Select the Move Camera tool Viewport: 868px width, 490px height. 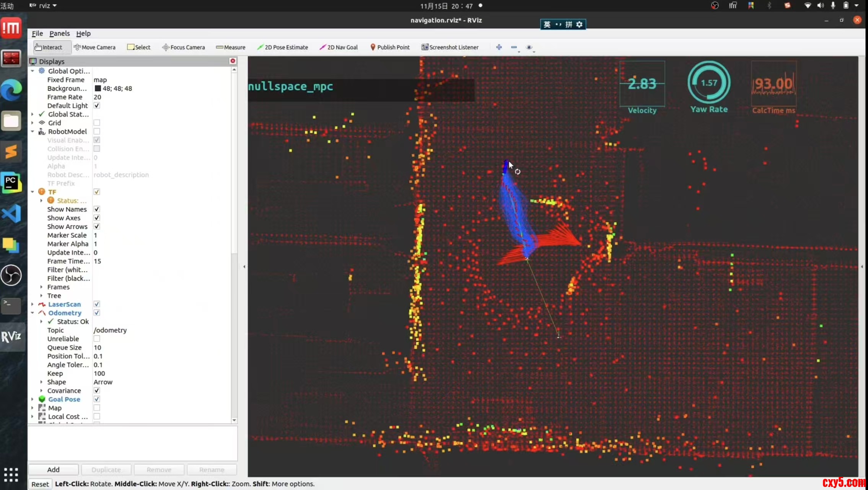tap(94, 47)
